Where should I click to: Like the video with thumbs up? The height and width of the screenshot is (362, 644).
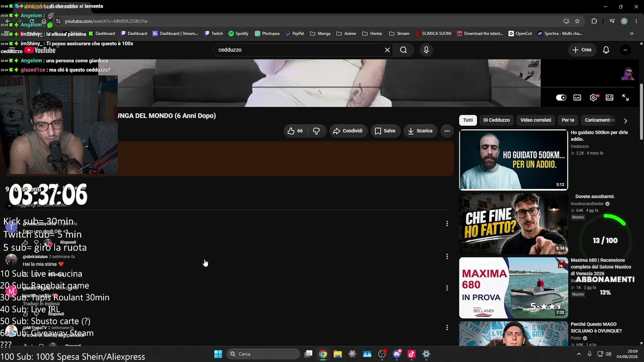point(295,131)
